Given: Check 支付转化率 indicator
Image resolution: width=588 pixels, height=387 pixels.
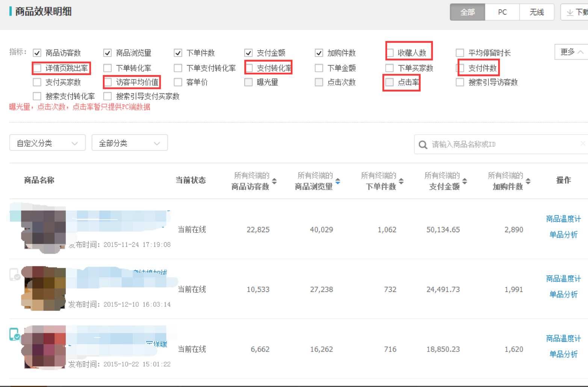Looking at the screenshot, I should [248, 68].
